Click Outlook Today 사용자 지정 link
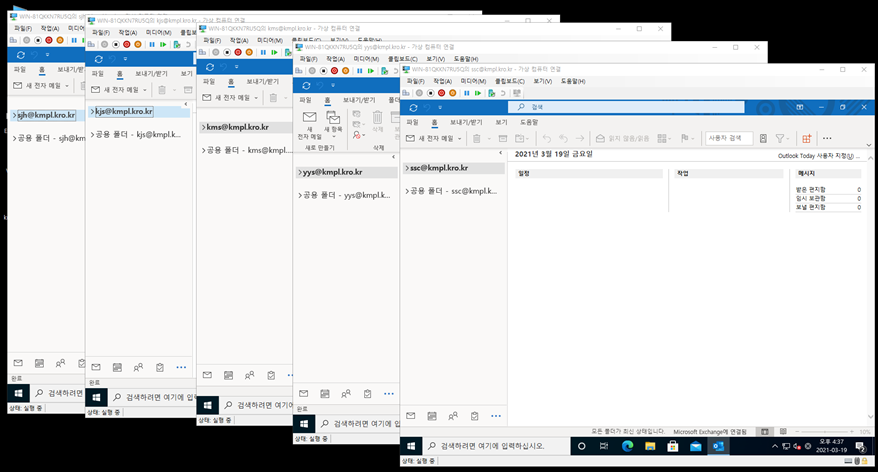878x472 pixels. (x=818, y=156)
